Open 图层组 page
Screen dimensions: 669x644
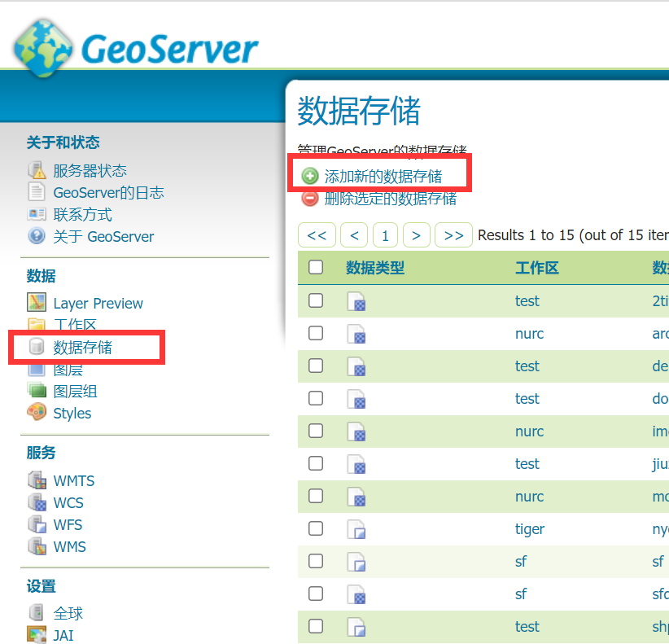[x=75, y=392]
